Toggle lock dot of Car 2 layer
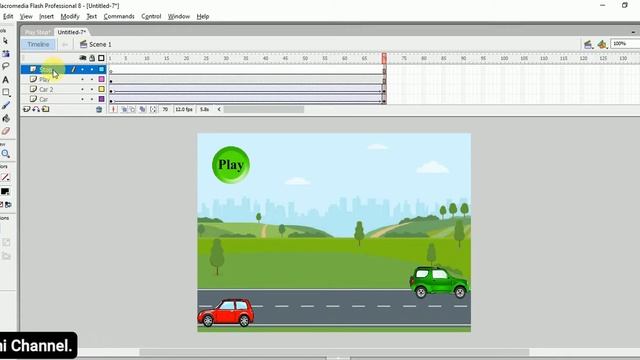The height and width of the screenshot is (360, 640). tap(92, 89)
